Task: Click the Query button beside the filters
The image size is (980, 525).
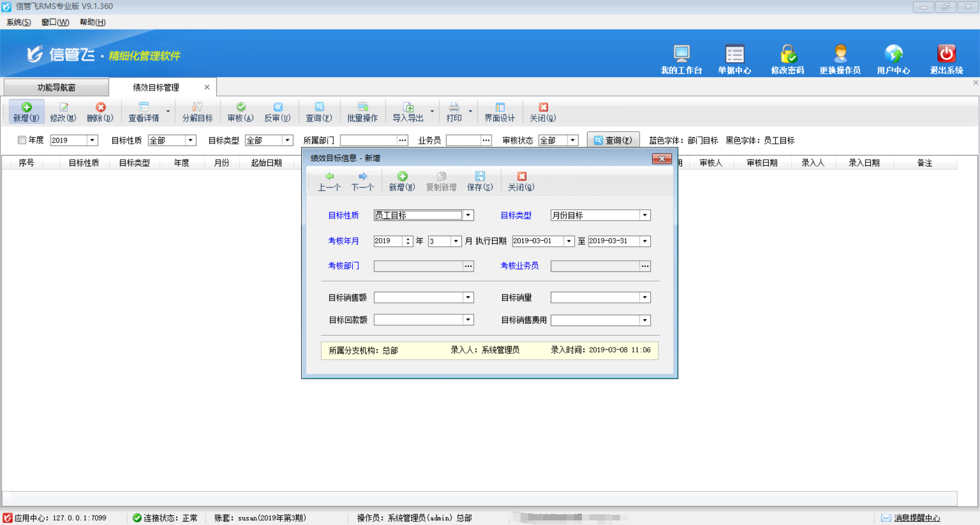Action: [612, 140]
